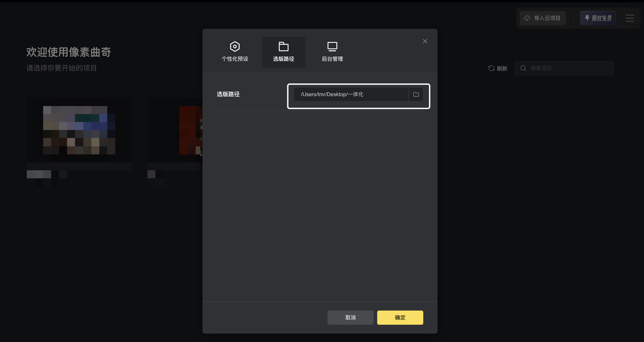644x342 pixels.
Task: Open the first project thumbnail
Action: click(x=79, y=130)
